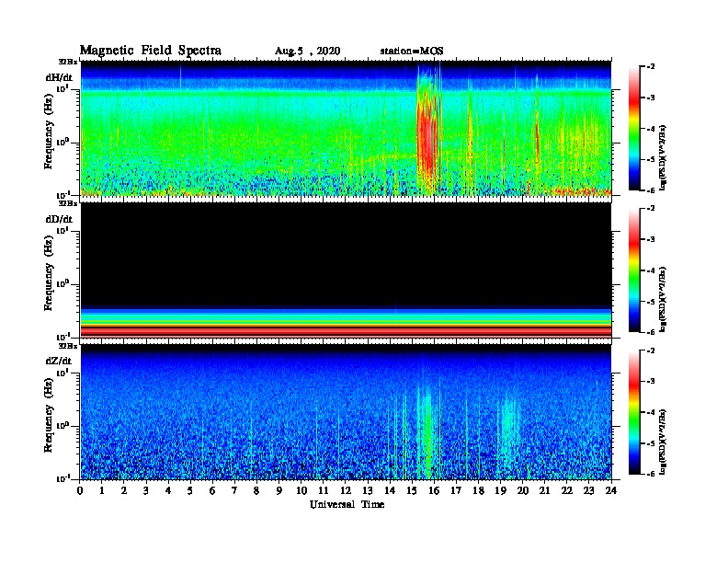Click hour "15" on the time axis

tap(412, 490)
